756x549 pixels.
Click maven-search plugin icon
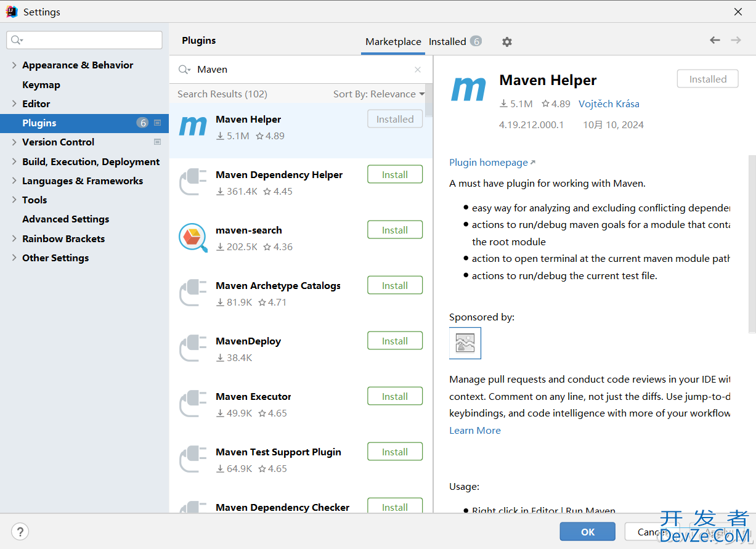click(193, 238)
